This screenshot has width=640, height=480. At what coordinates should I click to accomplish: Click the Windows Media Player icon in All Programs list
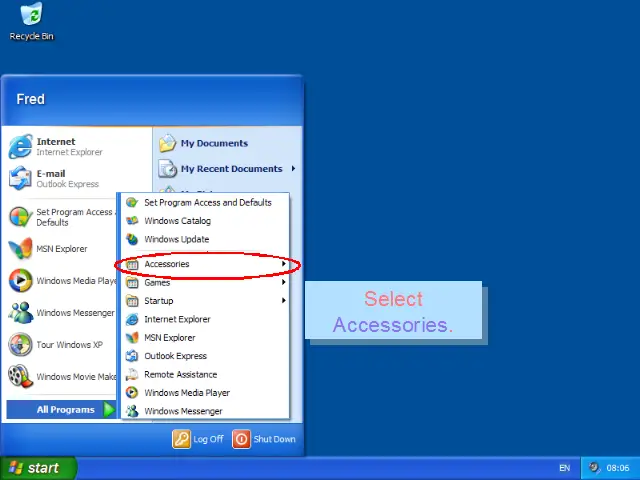point(132,393)
